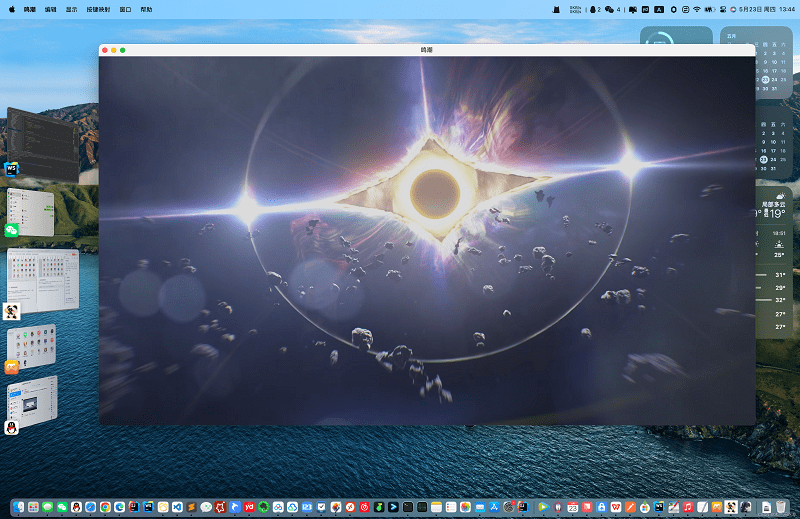Click the Wi-Fi status icon in menu bar
Viewport: 800px width, 519px height.
pos(696,8)
